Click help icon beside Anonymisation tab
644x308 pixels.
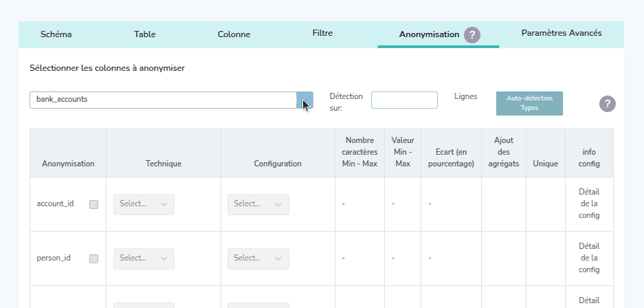(x=471, y=35)
